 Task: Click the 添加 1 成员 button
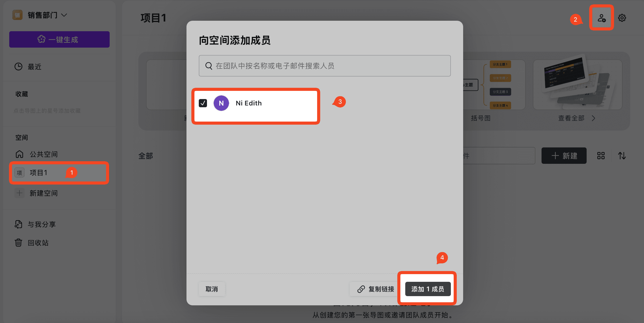pyautogui.click(x=428, y=289)
